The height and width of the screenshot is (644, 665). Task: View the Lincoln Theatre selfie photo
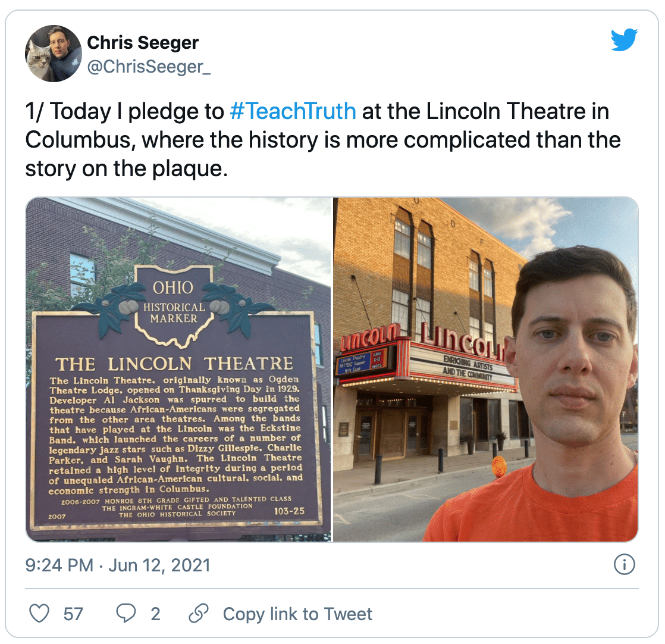(x=485, y=369)
